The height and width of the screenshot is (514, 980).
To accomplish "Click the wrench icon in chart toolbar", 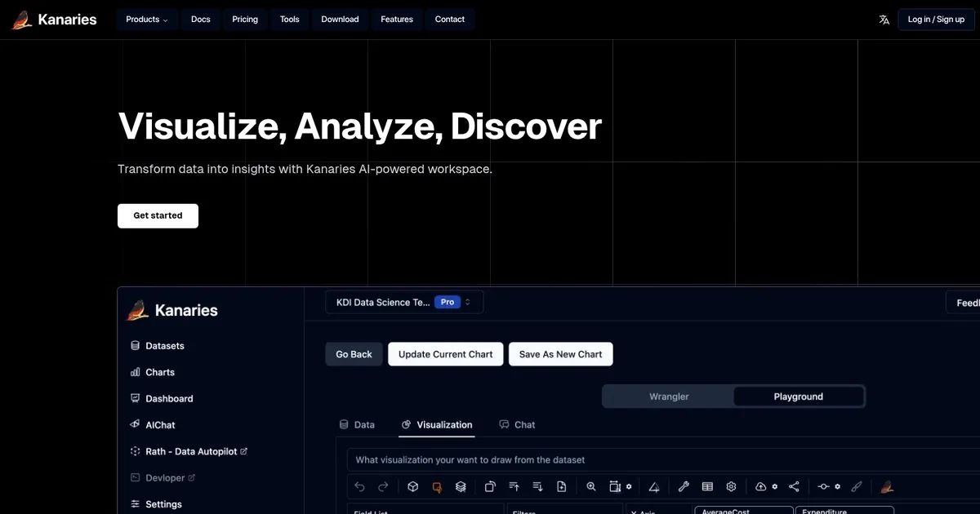I will click(x=684, y=487).
